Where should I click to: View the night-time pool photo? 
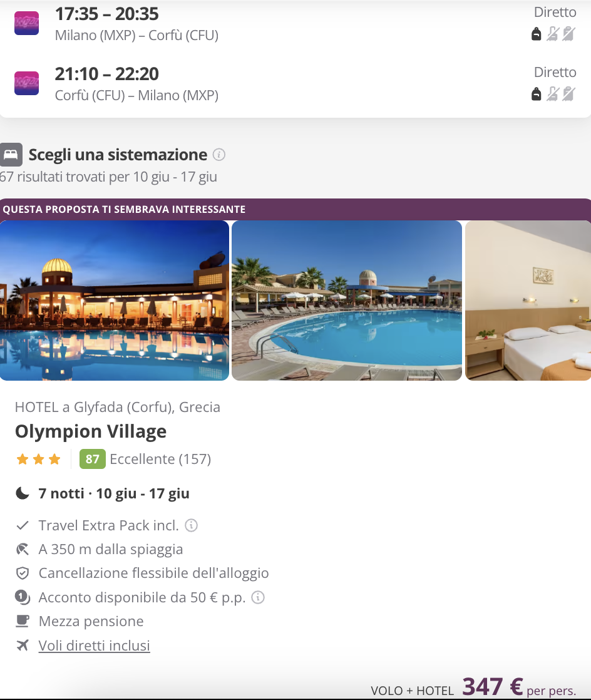[115, 301]
